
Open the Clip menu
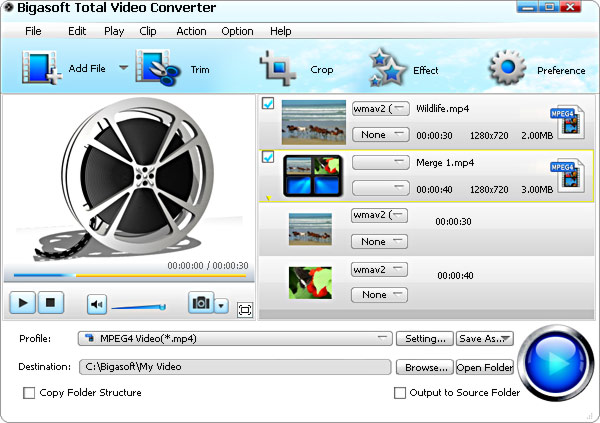click(x=148, y=31)
